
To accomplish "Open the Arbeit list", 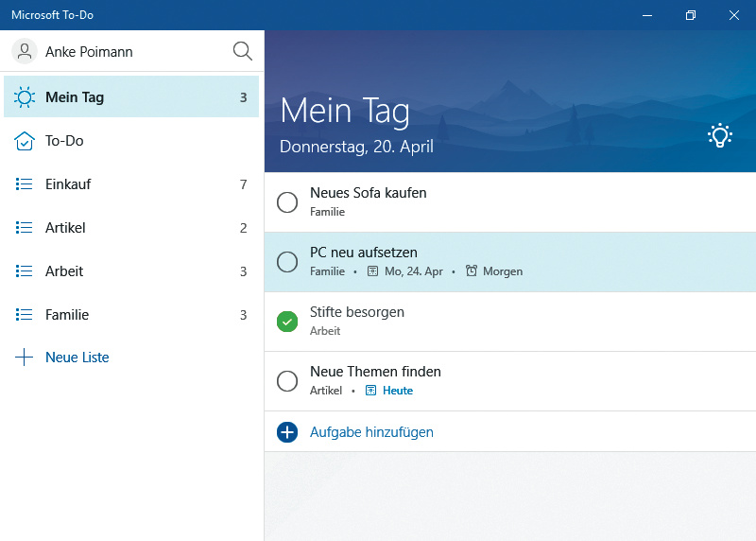I will click(131, 271).
